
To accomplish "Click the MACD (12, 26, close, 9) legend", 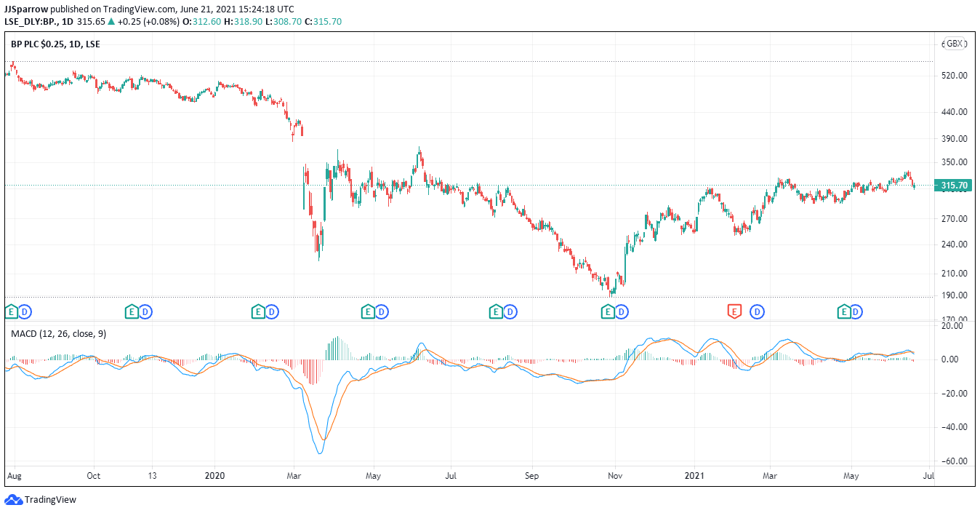I will coord(58,333).
